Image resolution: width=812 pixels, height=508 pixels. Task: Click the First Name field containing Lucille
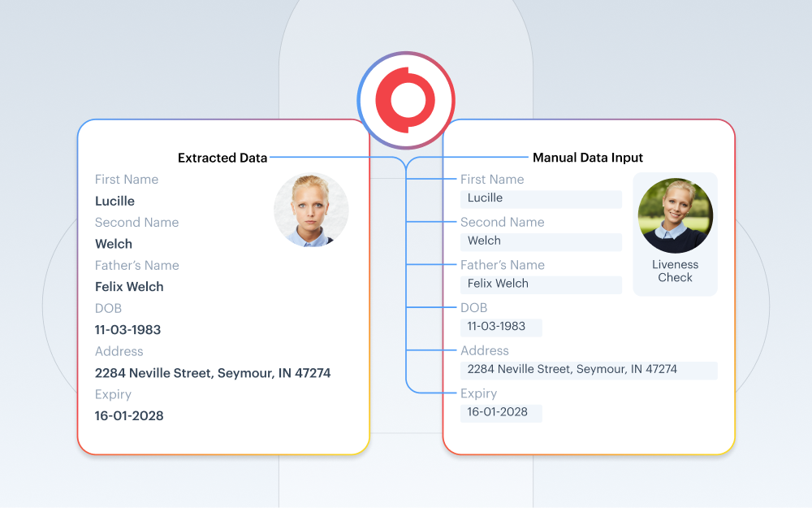click(541, 198)
